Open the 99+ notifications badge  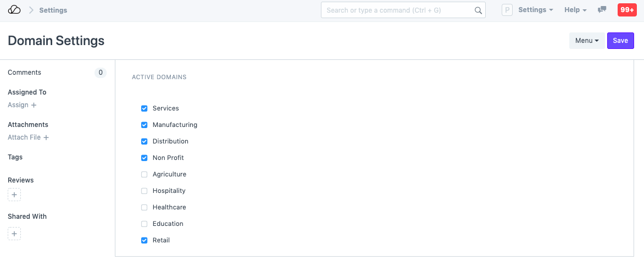[627, 10]
